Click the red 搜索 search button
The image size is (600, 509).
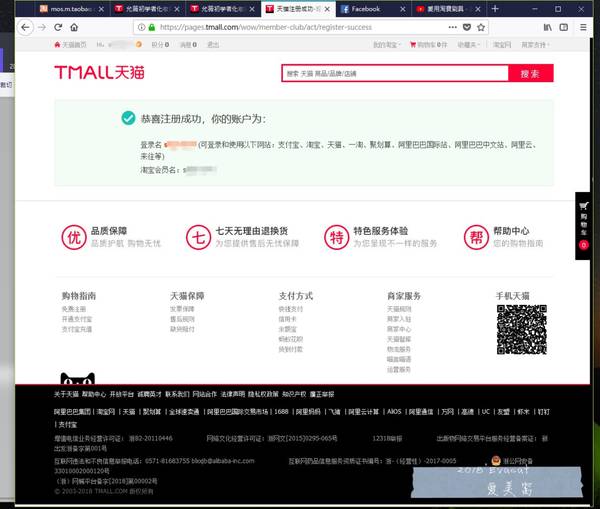[530, 73]
